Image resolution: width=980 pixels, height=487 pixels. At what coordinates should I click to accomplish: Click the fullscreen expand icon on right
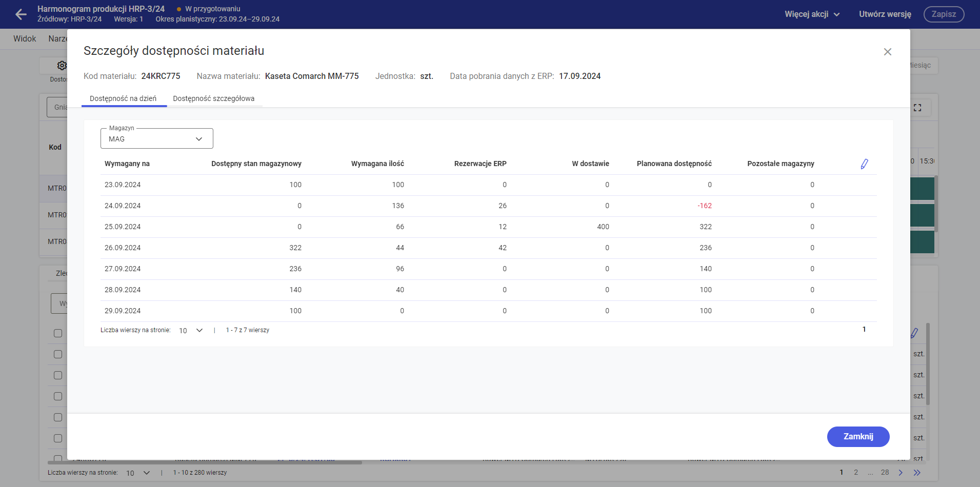(917, 108)
